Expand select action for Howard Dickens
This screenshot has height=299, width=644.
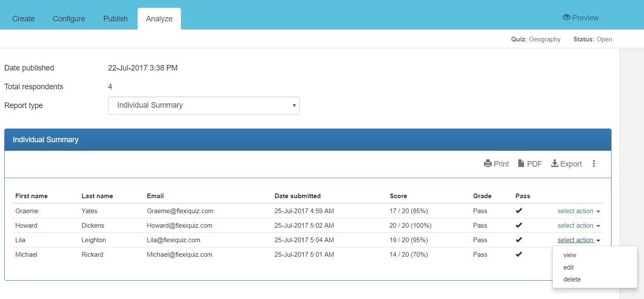pyautogui.click(x=579, y=226)
